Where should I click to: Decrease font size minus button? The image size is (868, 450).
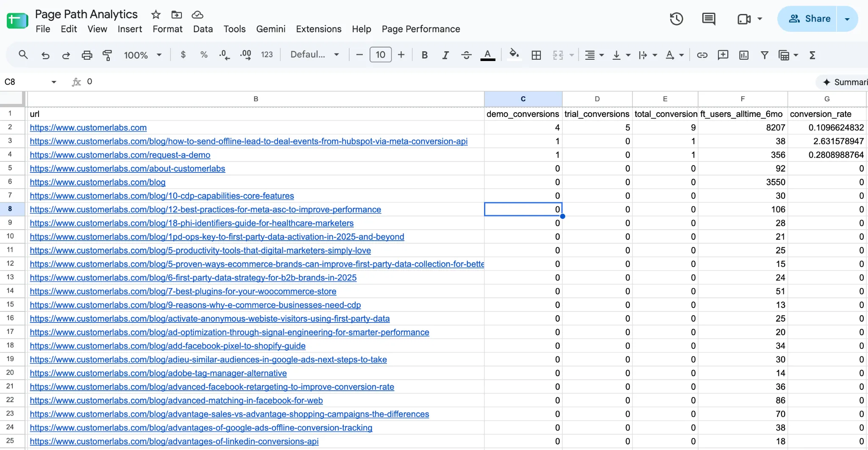click(359, 55)
